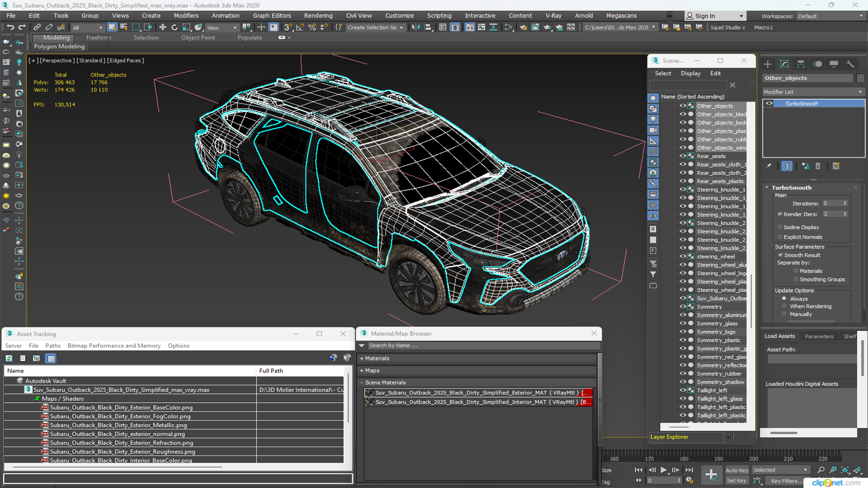
Task: Open the Workspaces Default dropdown
Action: pos(830,16)
